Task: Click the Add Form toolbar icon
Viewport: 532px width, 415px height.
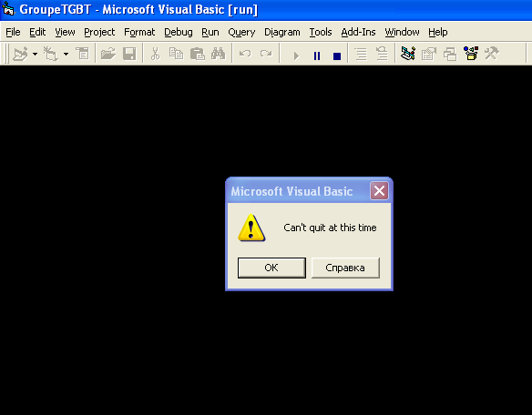Action: [x=50, y=54]
